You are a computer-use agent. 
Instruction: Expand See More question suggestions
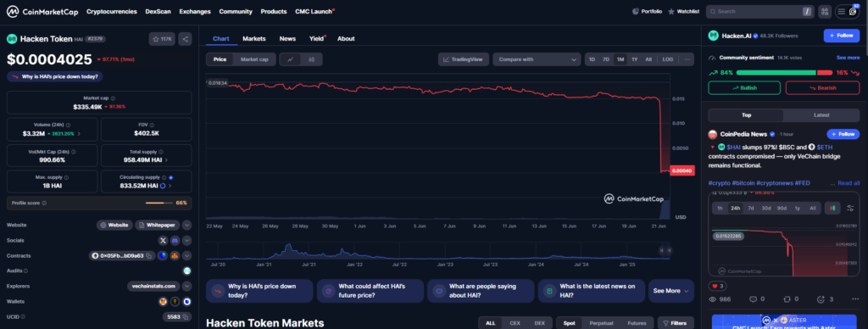tap(671, 291)
